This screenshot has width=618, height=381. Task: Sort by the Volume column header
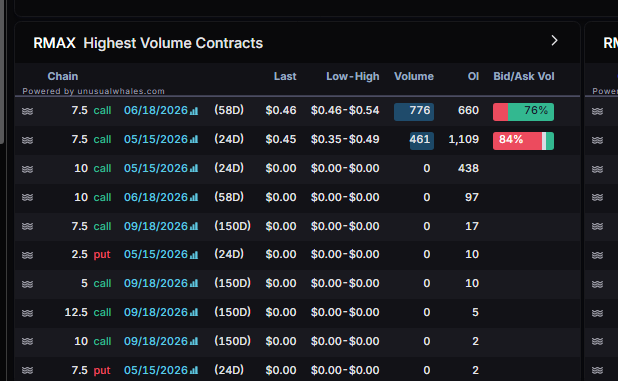tap(414, 76)
